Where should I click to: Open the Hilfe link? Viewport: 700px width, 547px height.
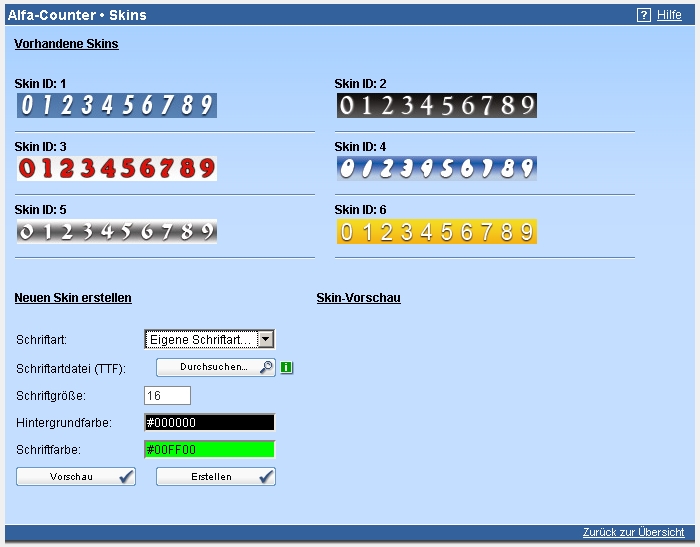pyautogui.click(x=669, y=15)
